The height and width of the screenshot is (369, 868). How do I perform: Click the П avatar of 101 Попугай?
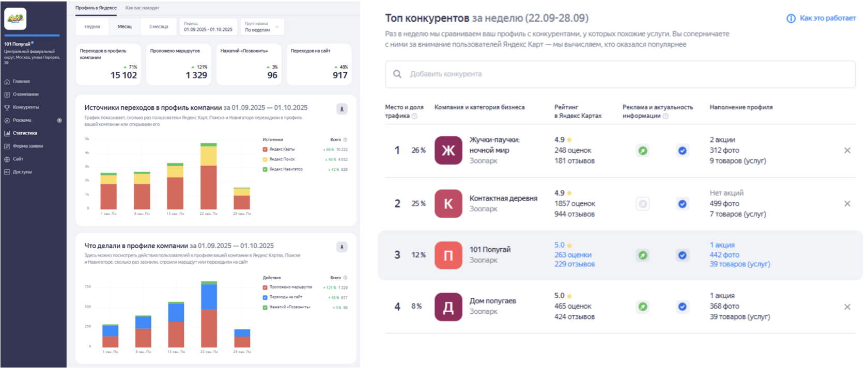coord(448,255)
